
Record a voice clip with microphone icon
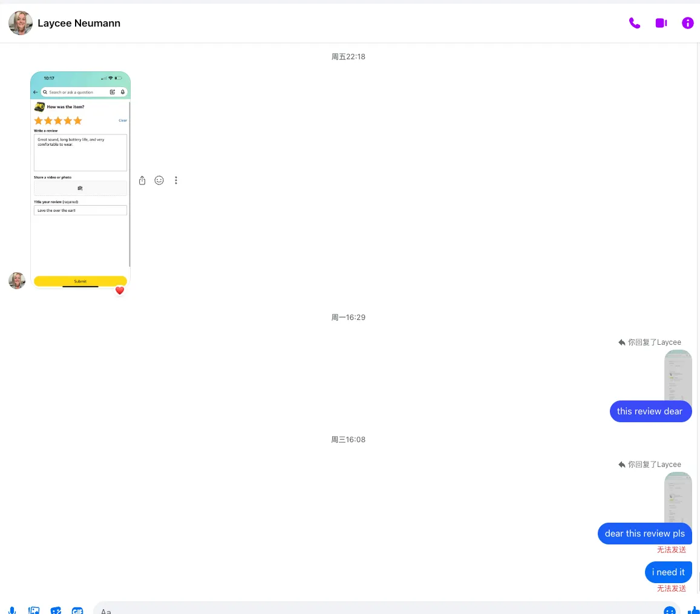tap(12, 610)
